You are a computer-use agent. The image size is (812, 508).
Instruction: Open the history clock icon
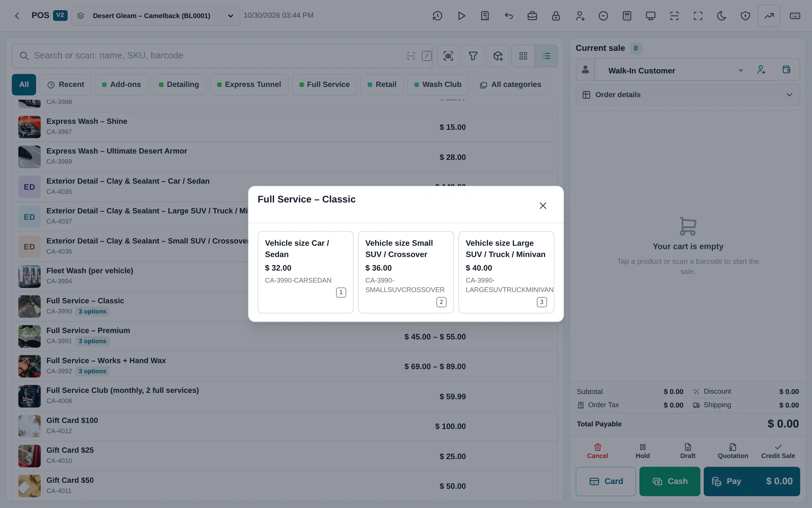(x=437, y=16)
